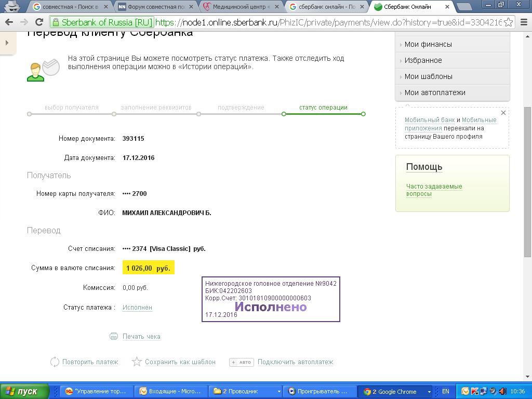The width and height of the screenshot is (532, 399).
Task: Expand Мои автоплатежи menu item
Action: point(453,92)
